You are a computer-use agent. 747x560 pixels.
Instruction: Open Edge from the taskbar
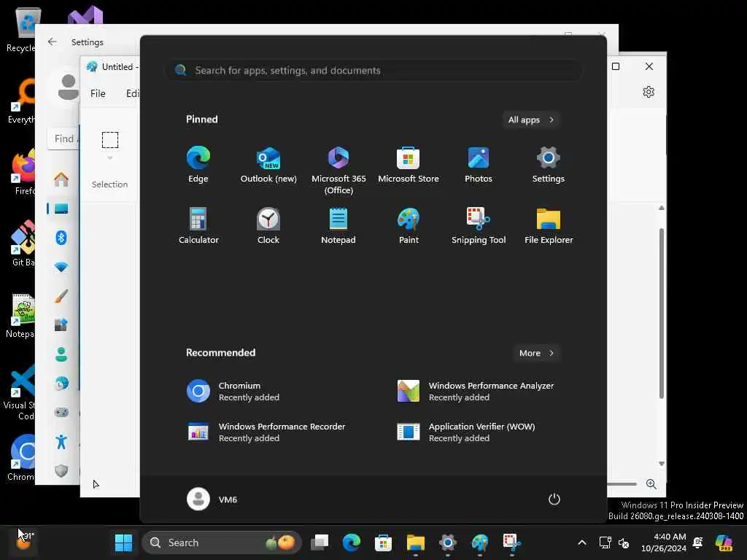pos(351,542)
